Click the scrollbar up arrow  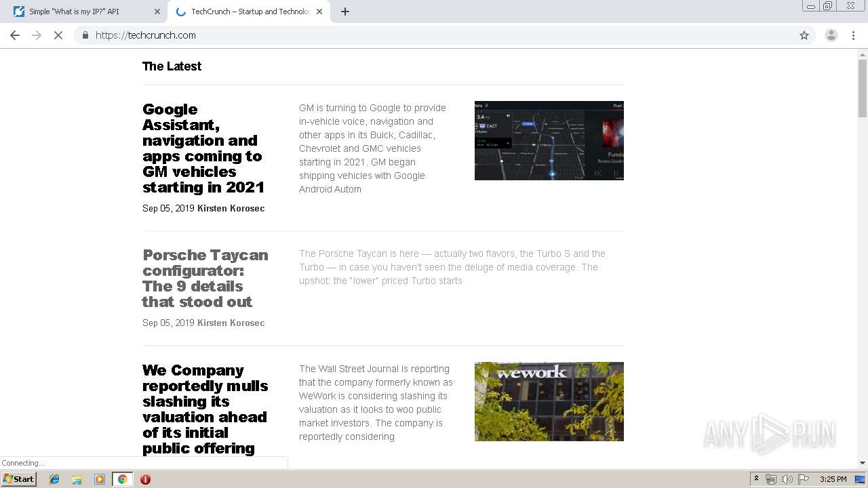[863, 54]
